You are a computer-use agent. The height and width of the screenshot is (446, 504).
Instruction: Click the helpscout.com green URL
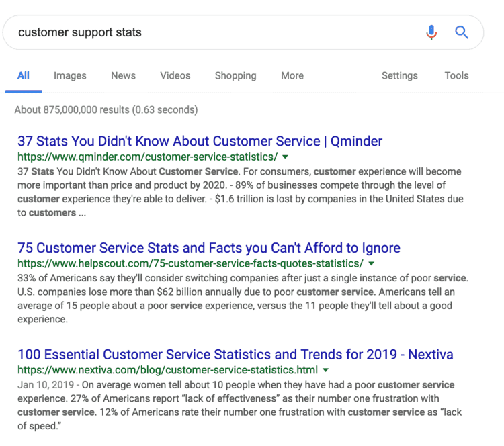click(190, 263)
